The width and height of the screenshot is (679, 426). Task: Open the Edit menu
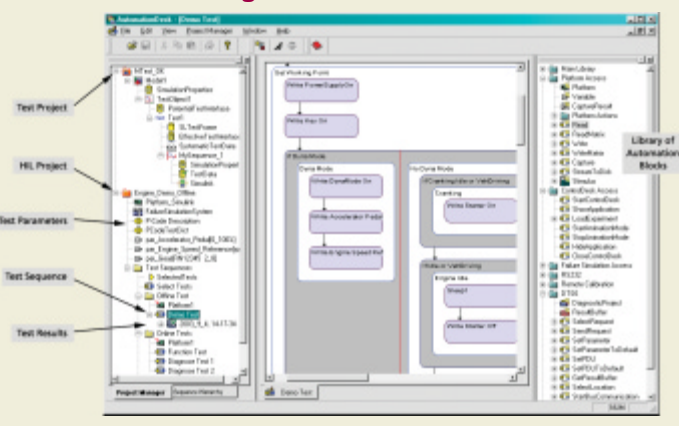pos(146,31)
